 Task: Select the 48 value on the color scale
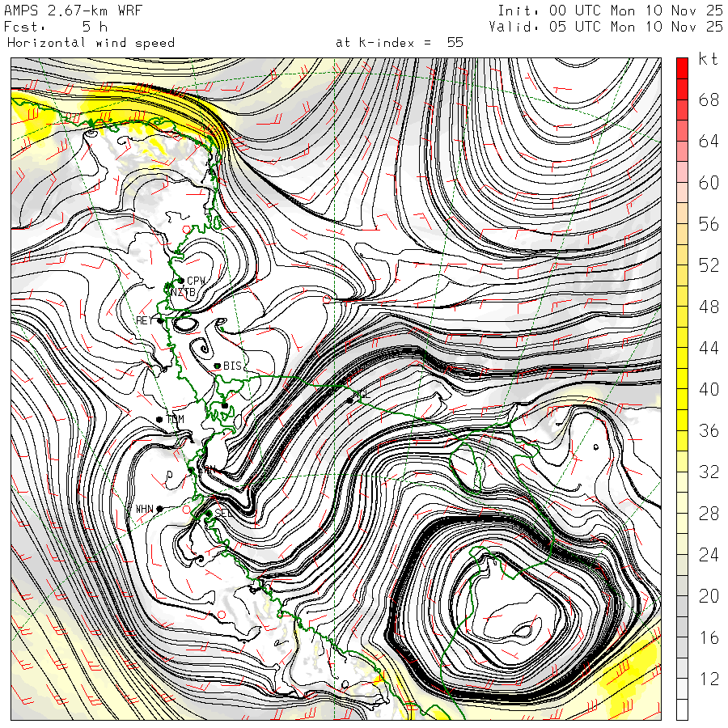(x=709, y=307)
